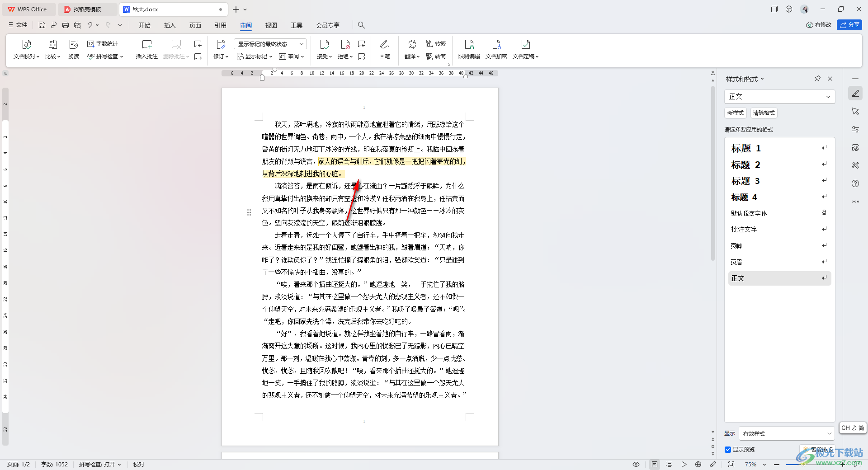The height and width of the screenshot is (470, 868).
Task: Click the 接受 accept change icon
Action: point(324,44)
